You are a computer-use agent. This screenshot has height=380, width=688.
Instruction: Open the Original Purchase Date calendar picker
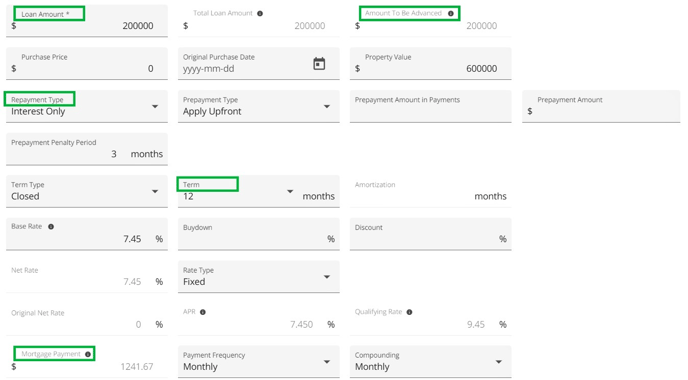[x=319, y=64]
